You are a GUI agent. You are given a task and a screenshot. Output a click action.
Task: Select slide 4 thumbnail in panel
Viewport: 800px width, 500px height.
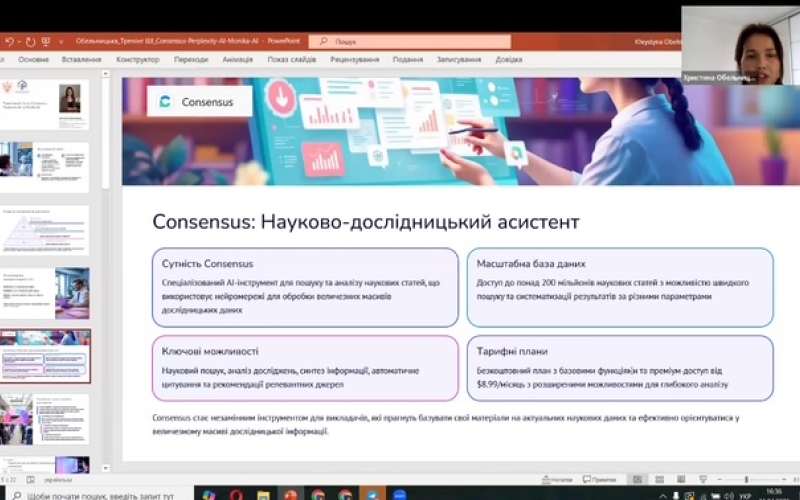[45, 293]
